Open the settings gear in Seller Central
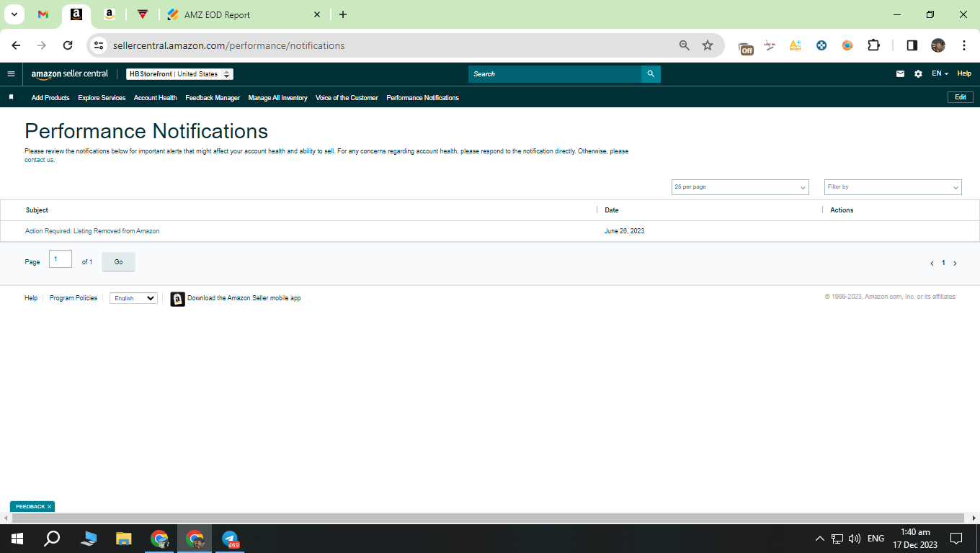This screenshot has width=980, height=553. pyautogui.click(x=918, y=74)
